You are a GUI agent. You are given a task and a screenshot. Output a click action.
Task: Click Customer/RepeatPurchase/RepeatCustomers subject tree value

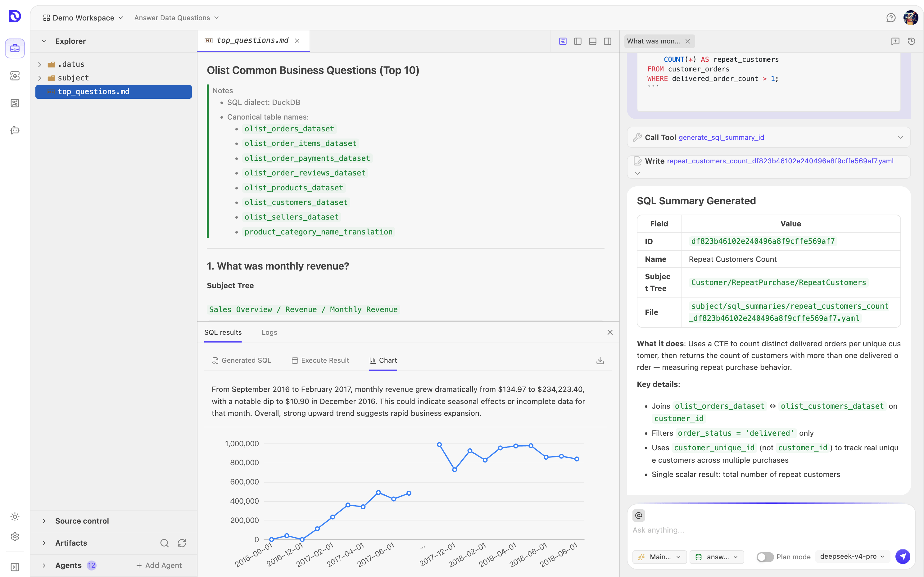click(779, 283)
